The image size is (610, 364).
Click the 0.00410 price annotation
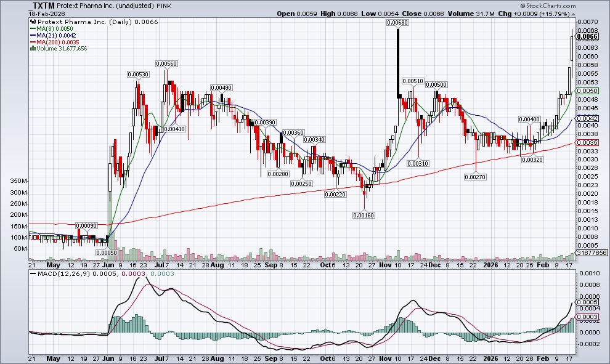pos(174,129)
